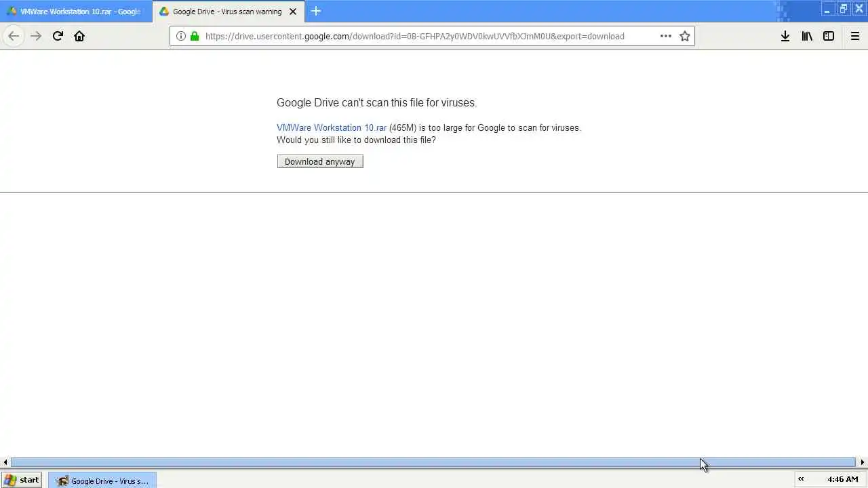Close the Virus scan warning tab
This screenshot has height=488, width=868.
click(293, 12)
